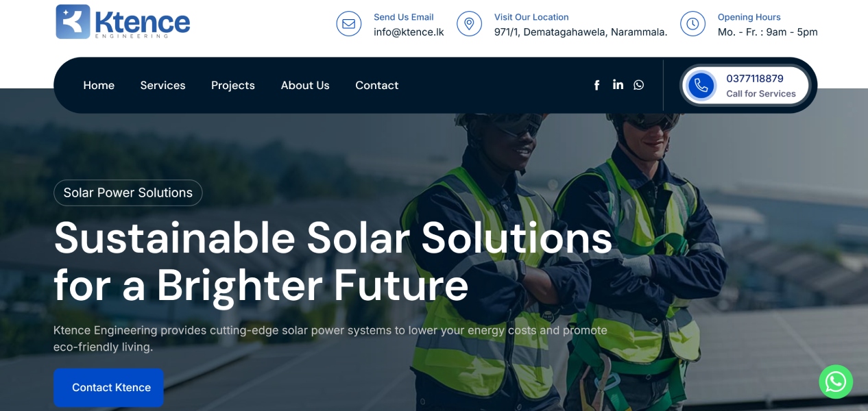Open the Services menu item
Viewport: 868px width, 411px height.
click(162, 86)
